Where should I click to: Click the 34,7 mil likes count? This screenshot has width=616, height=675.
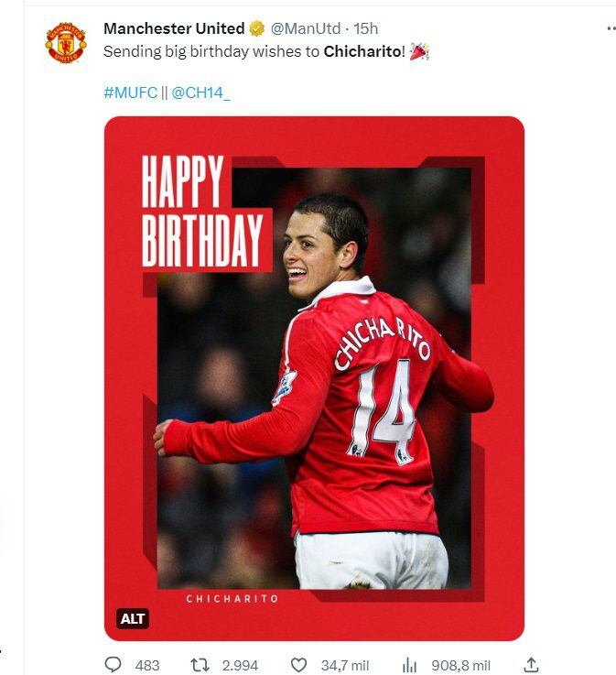[345, 666]
